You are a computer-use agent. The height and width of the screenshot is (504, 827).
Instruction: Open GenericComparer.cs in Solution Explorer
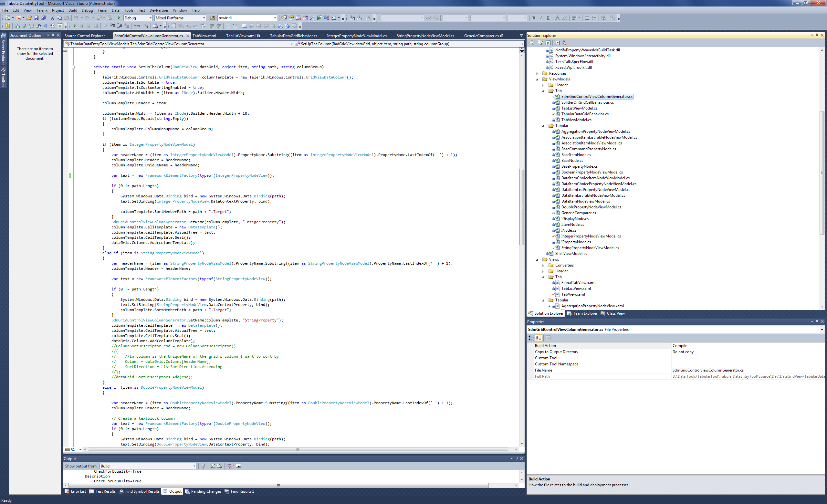(578, 213)
